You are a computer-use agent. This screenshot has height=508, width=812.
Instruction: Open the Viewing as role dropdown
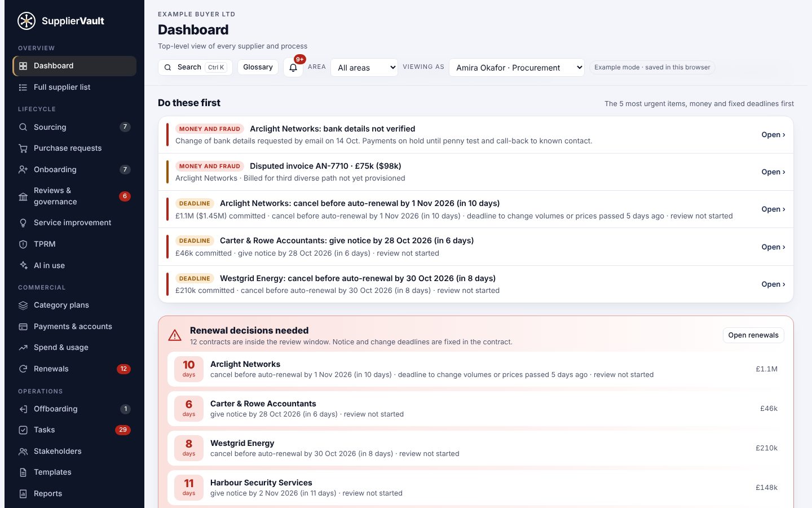tap(517, 68)
